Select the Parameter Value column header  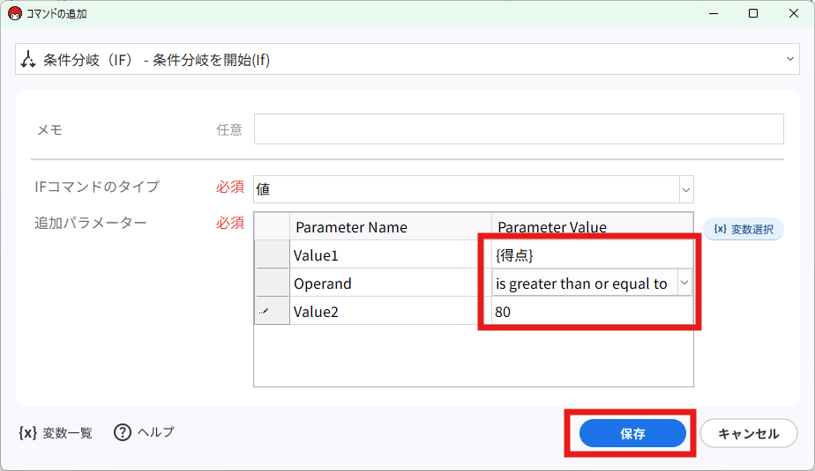pos(592,227)
